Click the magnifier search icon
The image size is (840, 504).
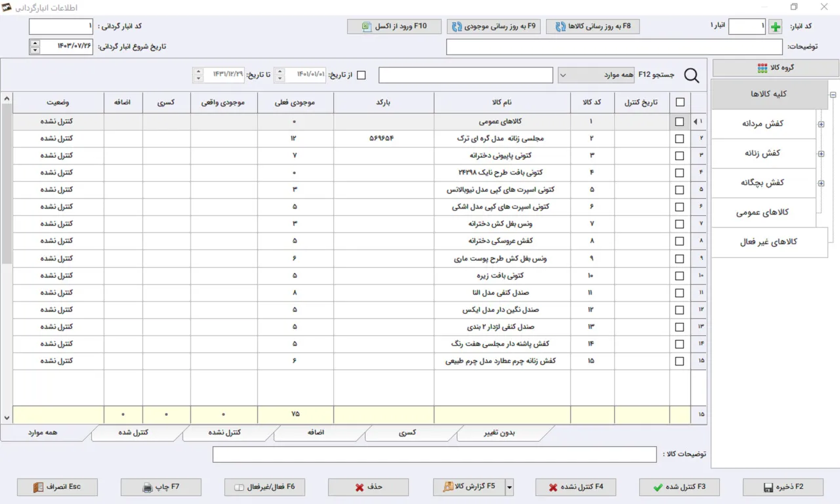tap(692, 75)
